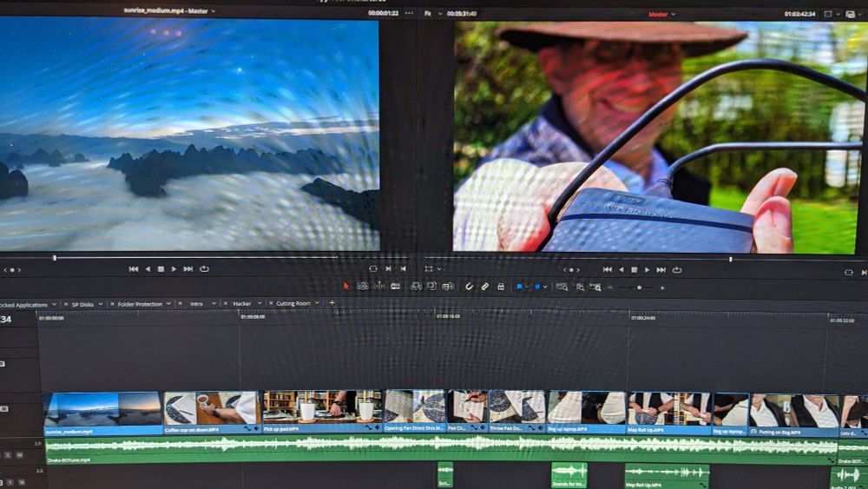Viewport: 868px width, 489px height.
Task: Play reverse in the source viewer
Action: click(148, 269)
